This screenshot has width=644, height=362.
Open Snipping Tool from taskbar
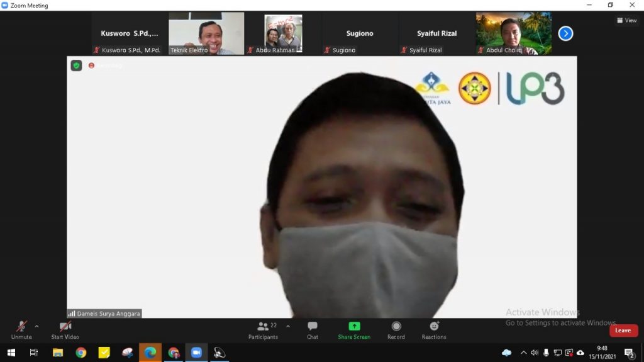coord(127,353)
